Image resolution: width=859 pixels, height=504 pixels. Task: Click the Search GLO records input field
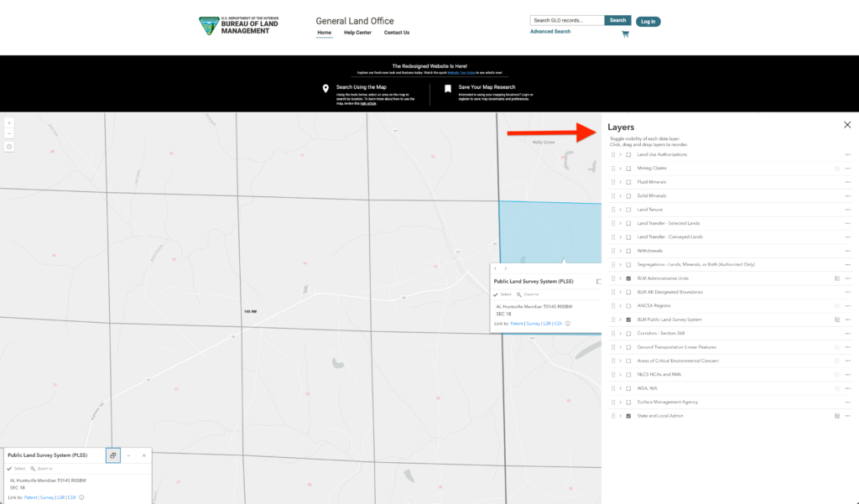567,20
